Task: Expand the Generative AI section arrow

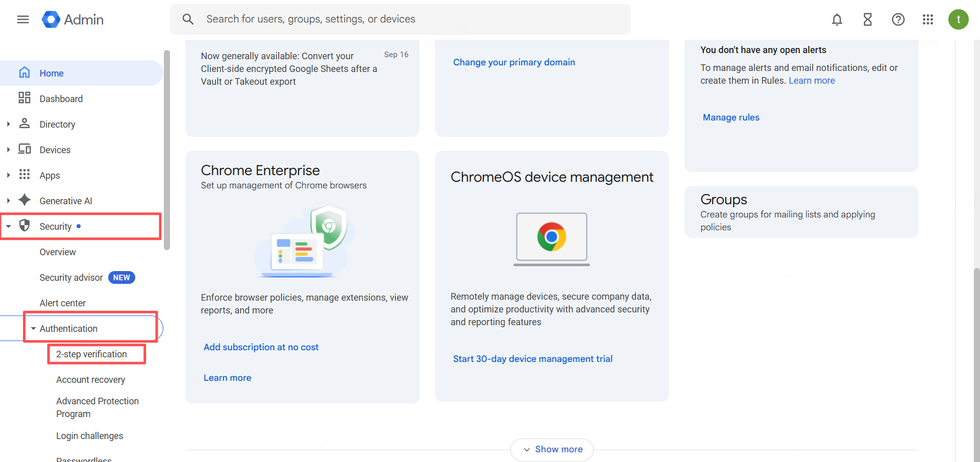Action: click(8, 201)
